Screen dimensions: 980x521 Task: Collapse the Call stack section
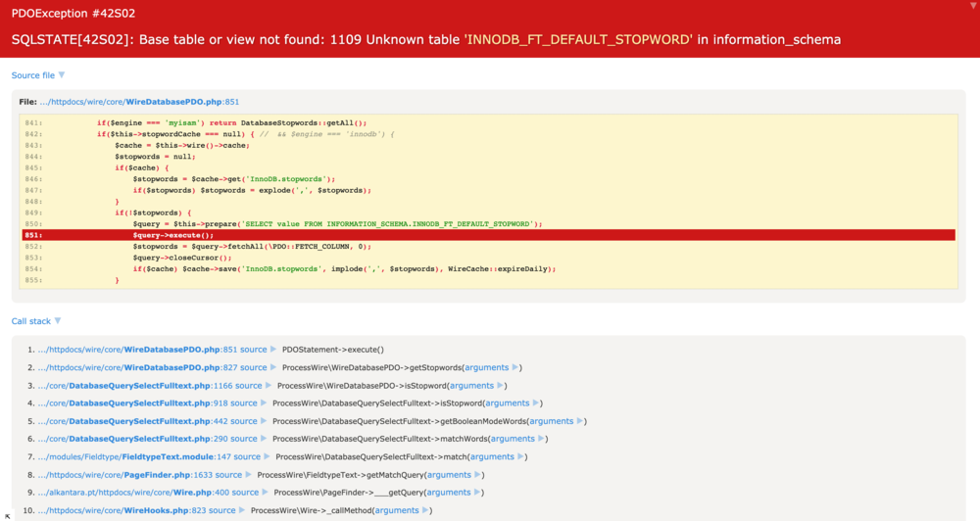coord(36,321)
